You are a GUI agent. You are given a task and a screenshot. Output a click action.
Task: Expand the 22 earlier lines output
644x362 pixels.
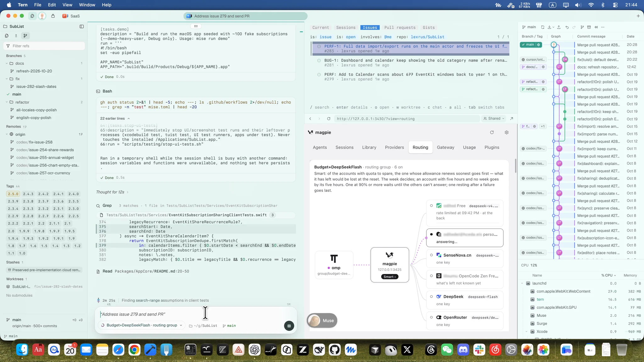(x=115, y=118)
